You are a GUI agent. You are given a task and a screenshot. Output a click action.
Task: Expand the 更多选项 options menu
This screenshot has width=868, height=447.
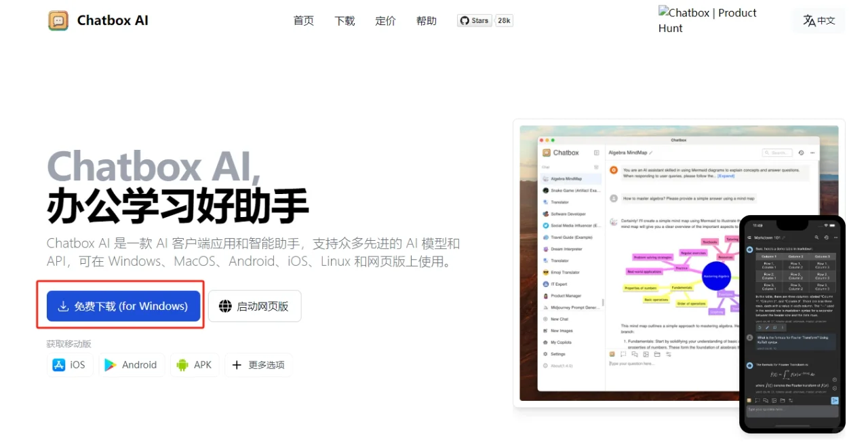[258, 364]
